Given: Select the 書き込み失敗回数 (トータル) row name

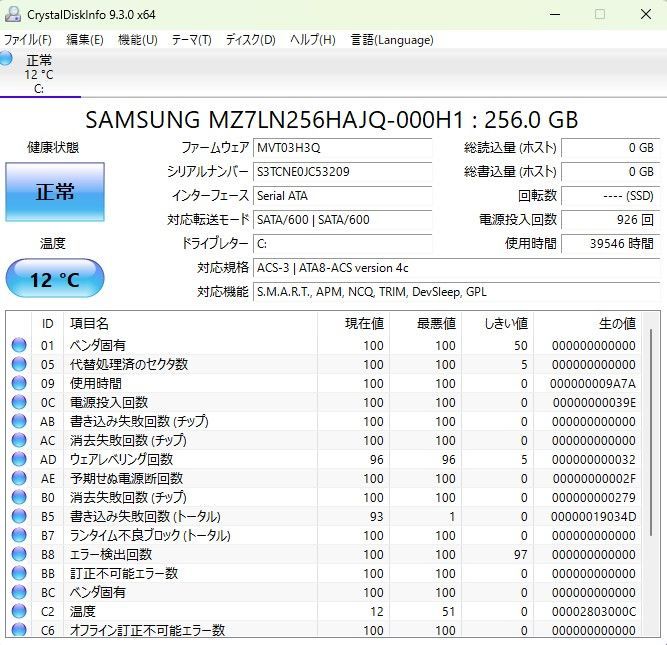Looking at the screenshot, I should pos(145,517).
